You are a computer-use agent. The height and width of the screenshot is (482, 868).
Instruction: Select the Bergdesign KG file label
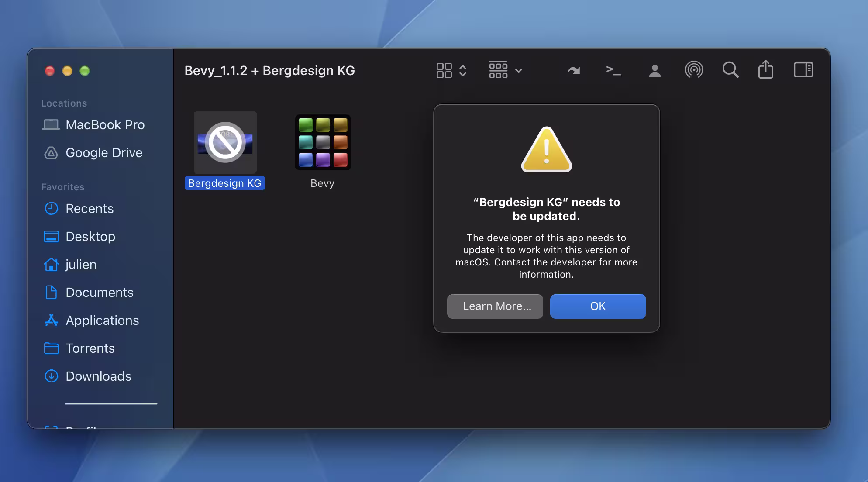click(225, 183)
